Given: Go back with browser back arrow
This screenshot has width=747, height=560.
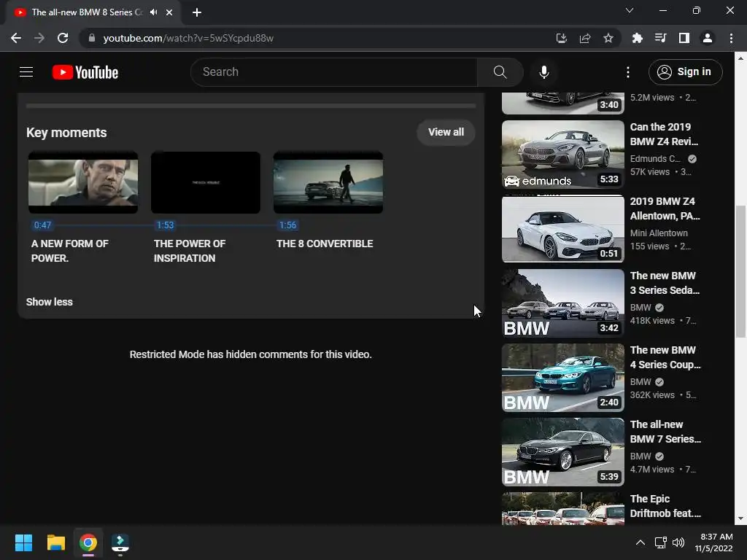Looking at the screenshot, I should 16,38.
